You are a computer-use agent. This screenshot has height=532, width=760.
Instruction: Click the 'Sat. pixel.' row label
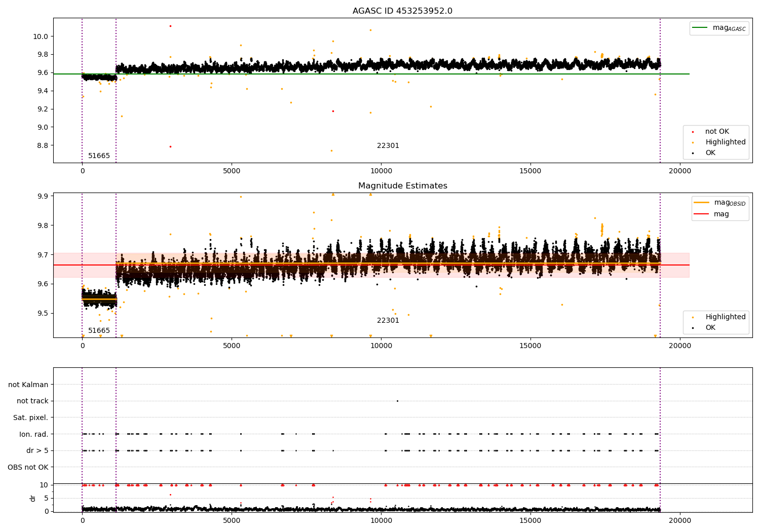30,418
